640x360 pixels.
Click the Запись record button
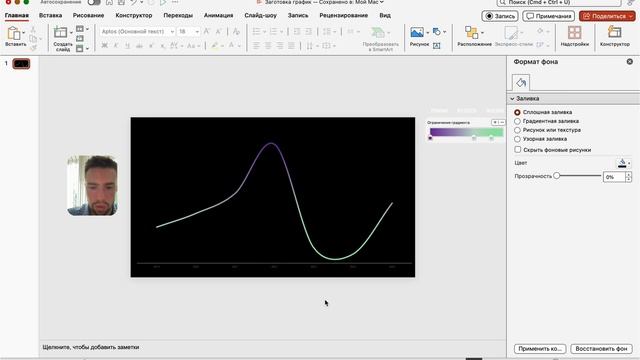(x=500, y=16)
